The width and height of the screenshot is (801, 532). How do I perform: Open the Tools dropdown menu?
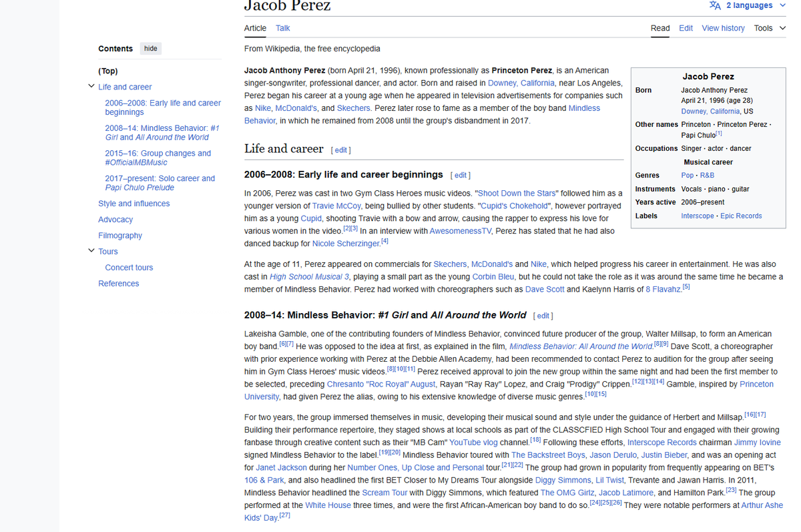(770, 28)
